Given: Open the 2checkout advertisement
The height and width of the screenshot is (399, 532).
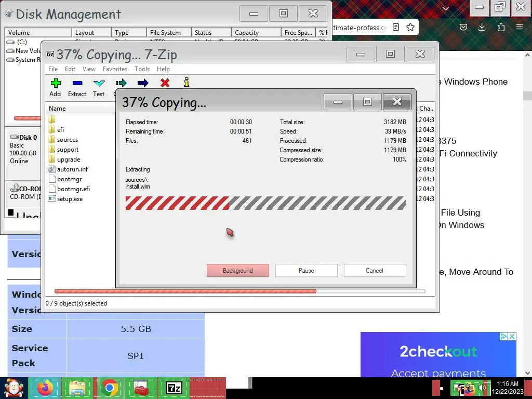Looking at the screenshot, I should click(x=438, y=355).
